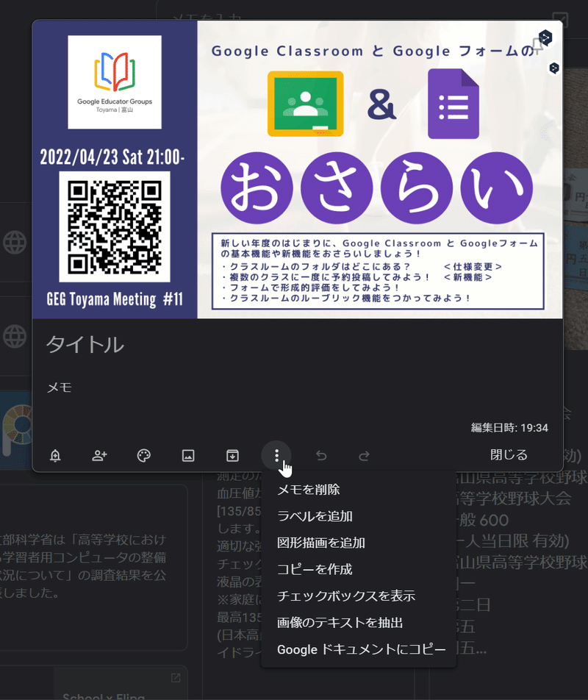Open the background options palette icon
Viewport: 588px width, 700px height.
(x=143, y=455)
